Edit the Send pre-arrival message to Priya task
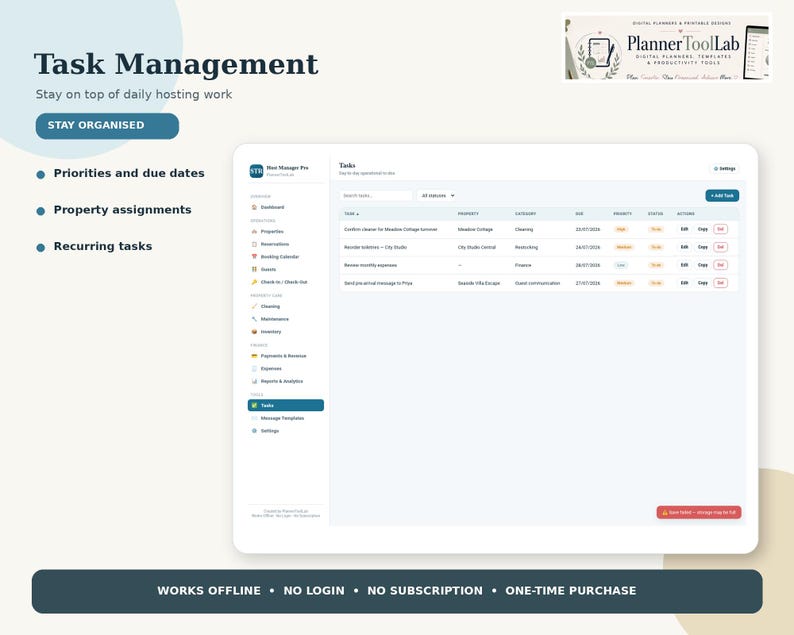This screenshot has width=794, height=635. click(684, 283)
